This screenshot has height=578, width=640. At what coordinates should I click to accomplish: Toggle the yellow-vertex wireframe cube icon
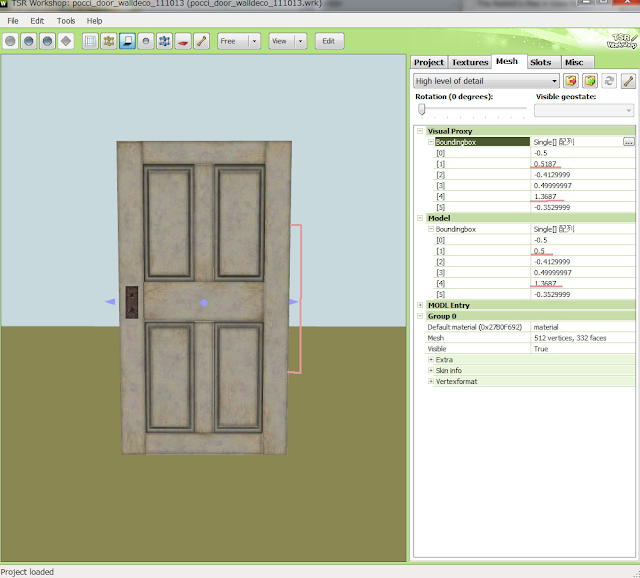(x=109, y=41)
